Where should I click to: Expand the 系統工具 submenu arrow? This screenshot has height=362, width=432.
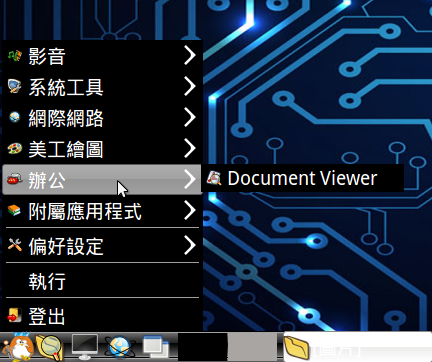click(190, 86)
